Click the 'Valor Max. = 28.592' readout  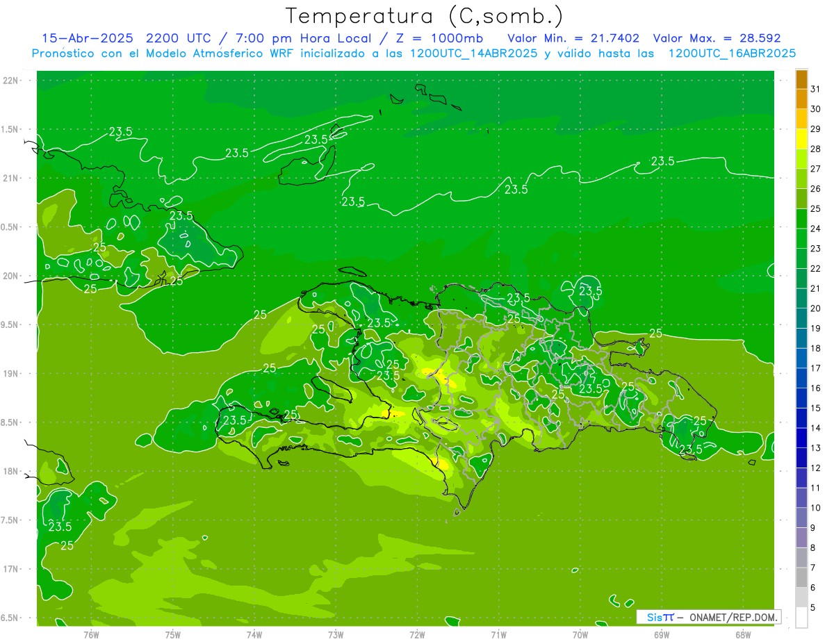[x=717, y=38]
